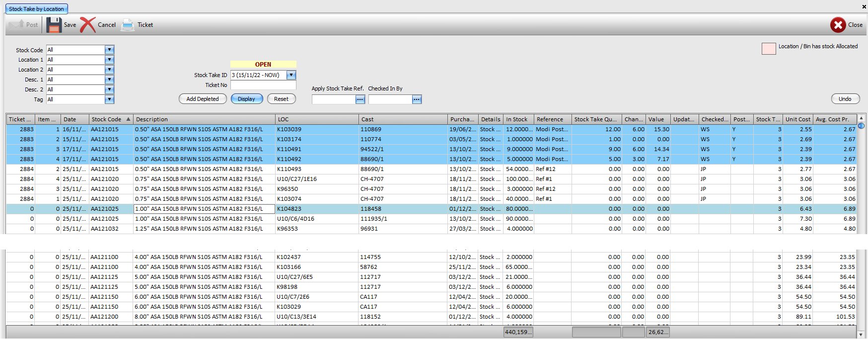Image resolution: width=868 pixels, height=339 pixels.
Task: Click the pink stock Allocated legend swatch
Action: pos(768,49)
